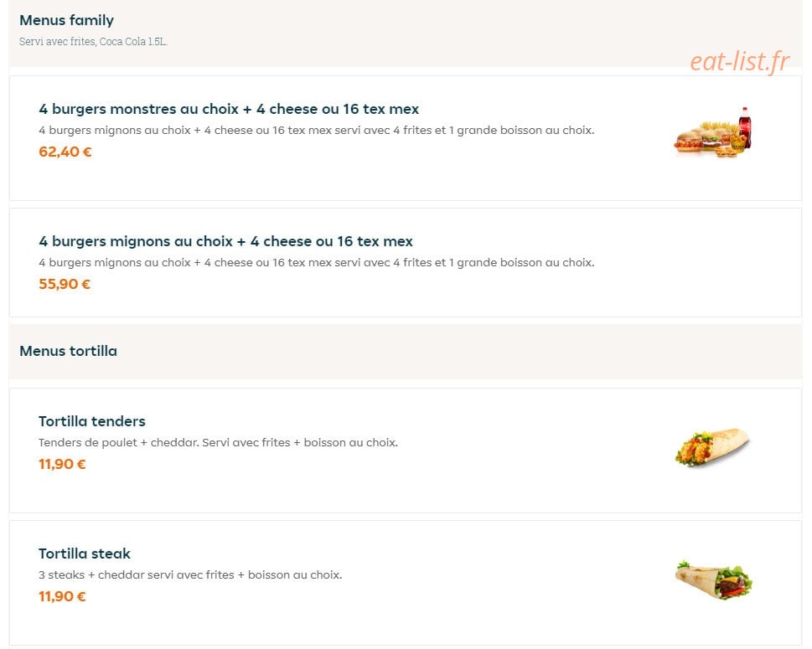The height and width of the screenshot is (649, 812).
Task: Open the Tortilla tenders item title
Action: (x=91, y=421)
